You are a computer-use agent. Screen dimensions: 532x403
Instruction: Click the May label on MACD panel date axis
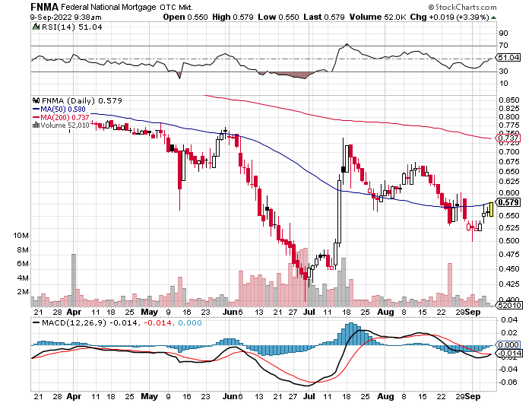click(x=149, y=396)
